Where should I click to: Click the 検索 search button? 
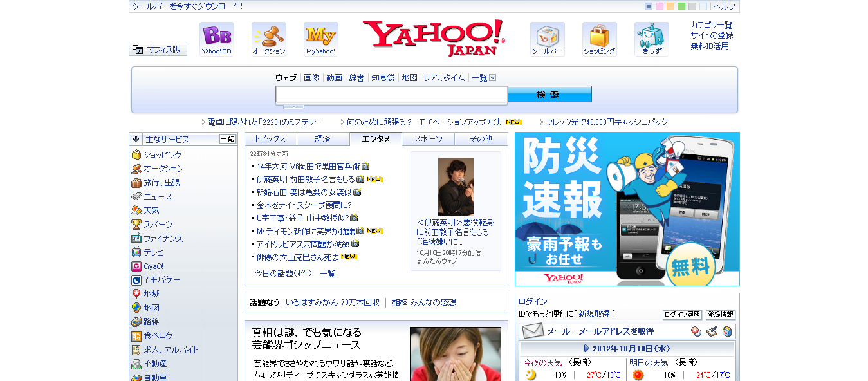549,94
